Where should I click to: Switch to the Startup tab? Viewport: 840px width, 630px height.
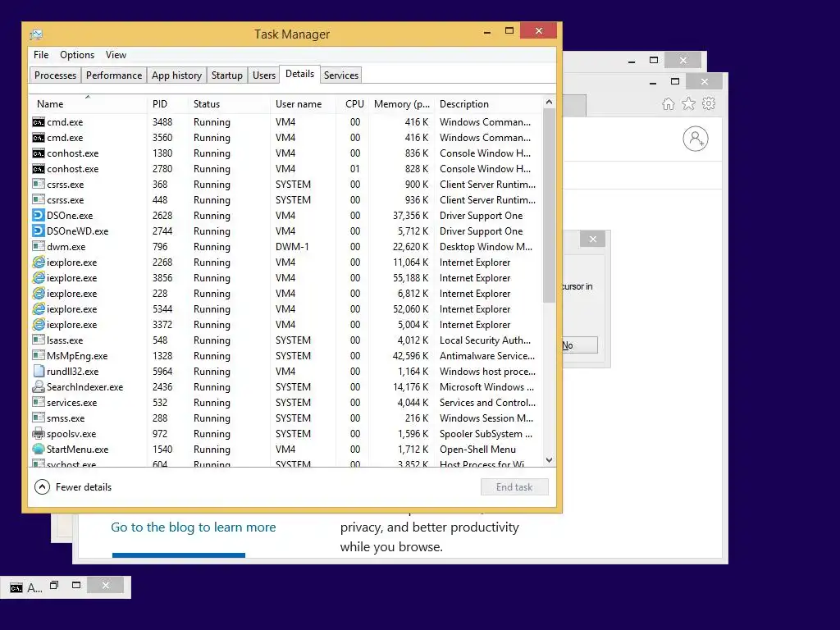(227, 75)
